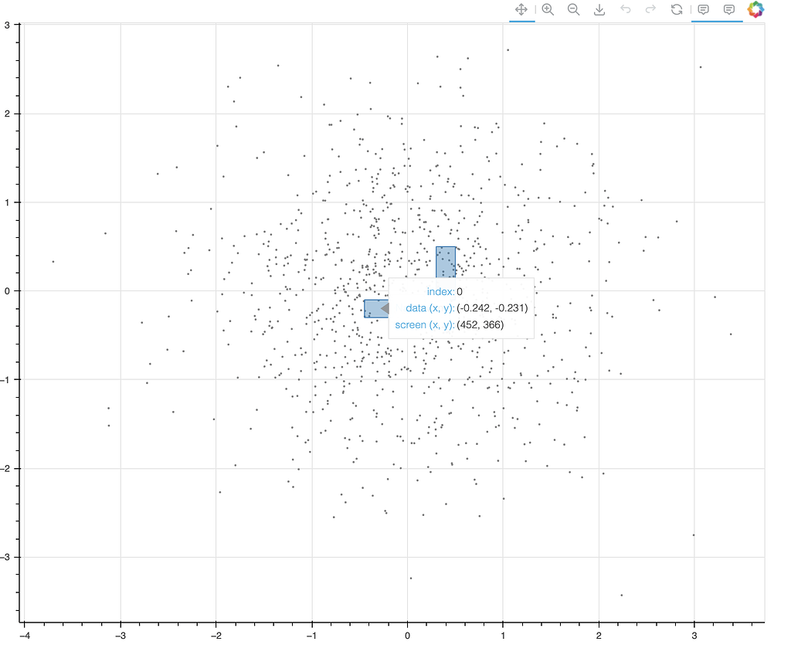Screen dimensions: 791x672
Task: Disable the first hover tooltip tool
Action: point(704,9)
